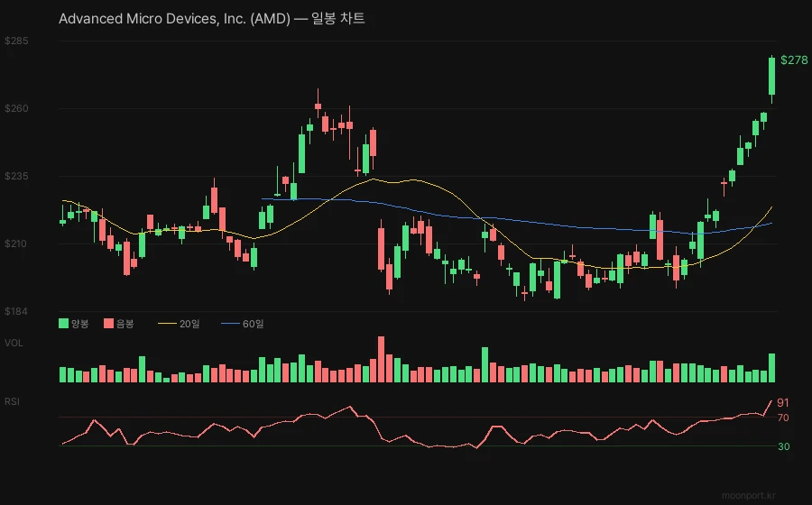Click the 20일 moving average label
This screenshot has height=505, width=812.
click(x=189, y=324)
